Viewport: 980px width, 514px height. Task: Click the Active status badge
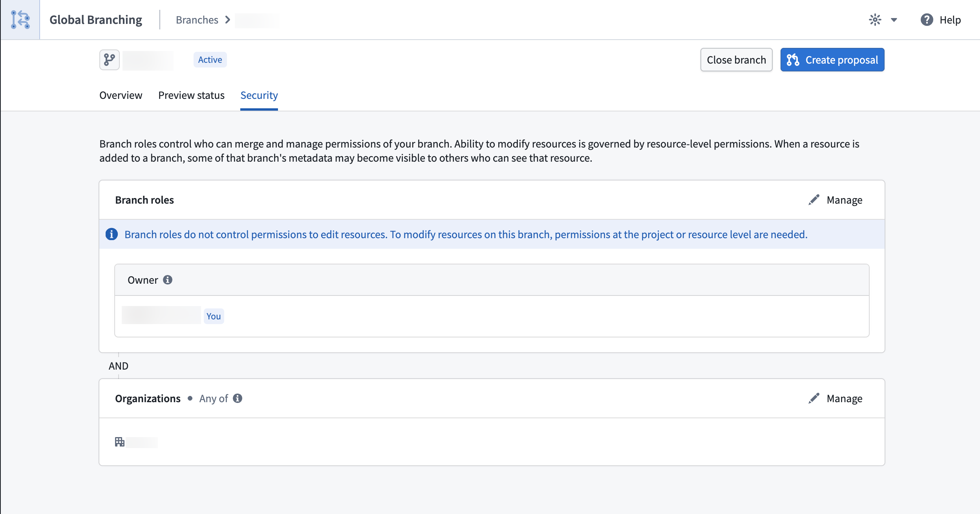[210, 59]
